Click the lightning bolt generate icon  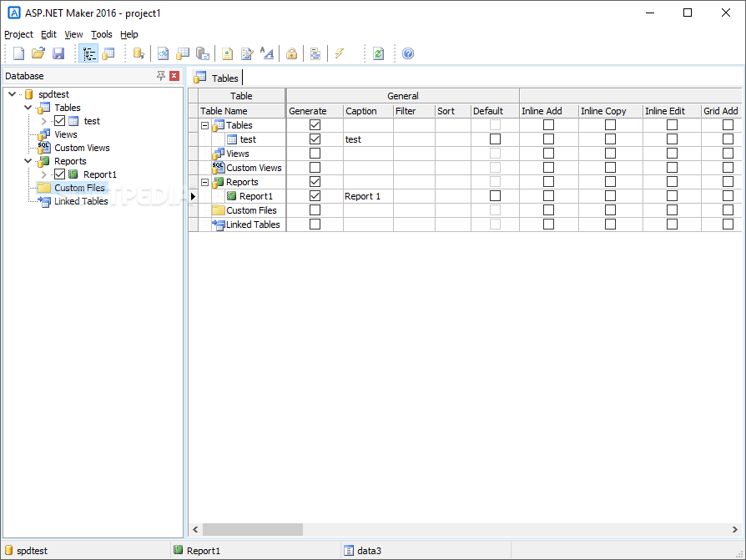click(x=340, y=53)
